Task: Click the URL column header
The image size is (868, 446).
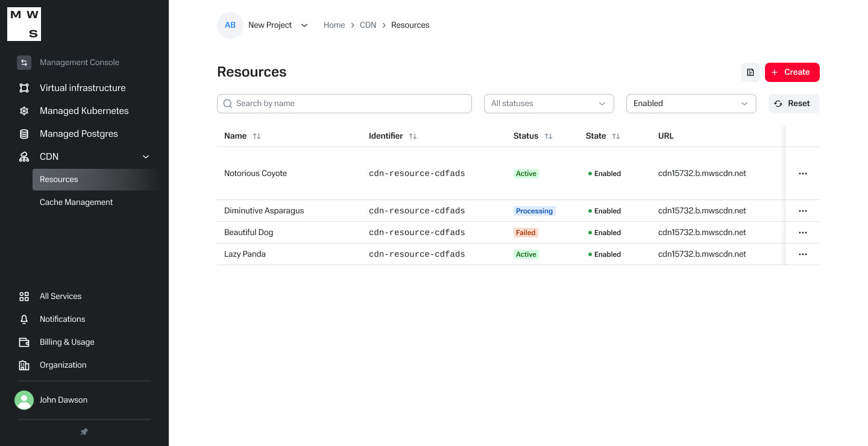Action: 666,136
